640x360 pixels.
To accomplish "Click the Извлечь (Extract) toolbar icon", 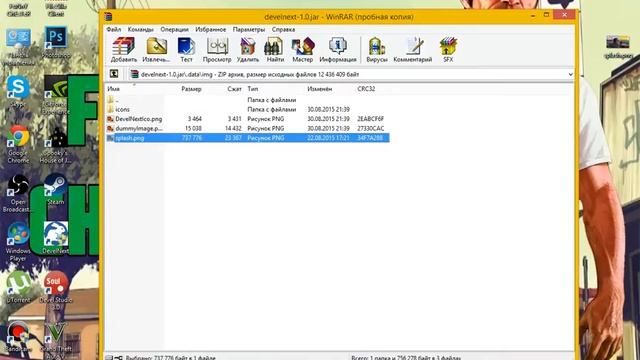I will click(x=156, y=49).
